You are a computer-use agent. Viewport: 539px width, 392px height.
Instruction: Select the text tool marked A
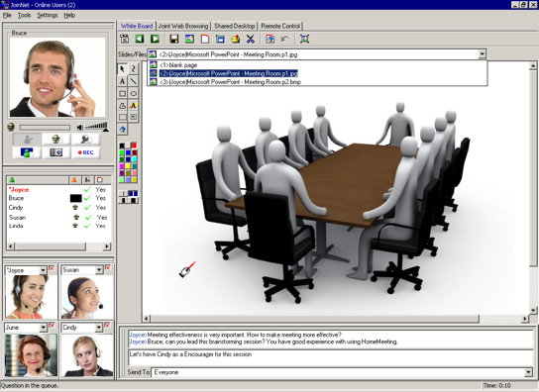click(123, 81)
